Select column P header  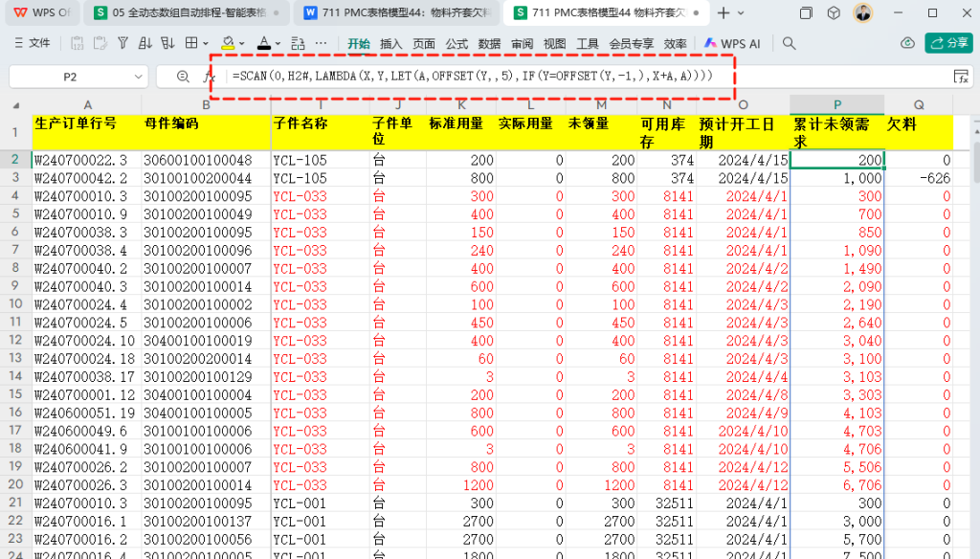[x=837, y=104]
